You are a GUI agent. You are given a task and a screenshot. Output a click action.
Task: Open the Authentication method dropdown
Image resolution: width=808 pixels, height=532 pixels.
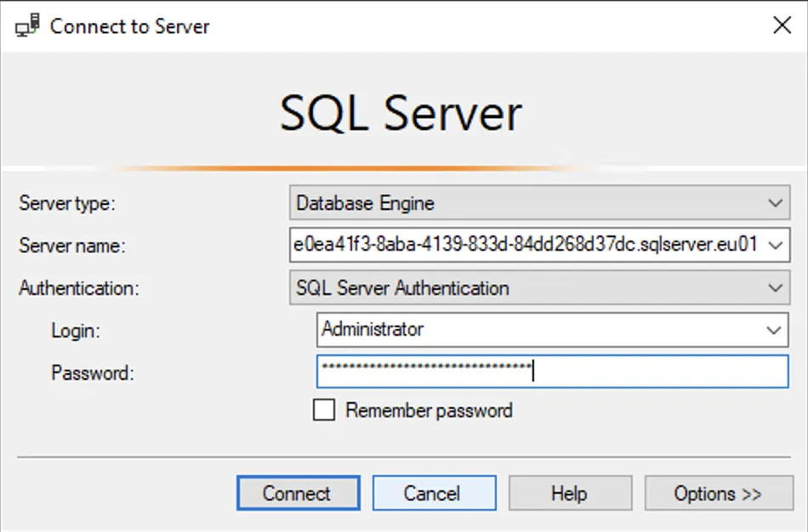774,288
